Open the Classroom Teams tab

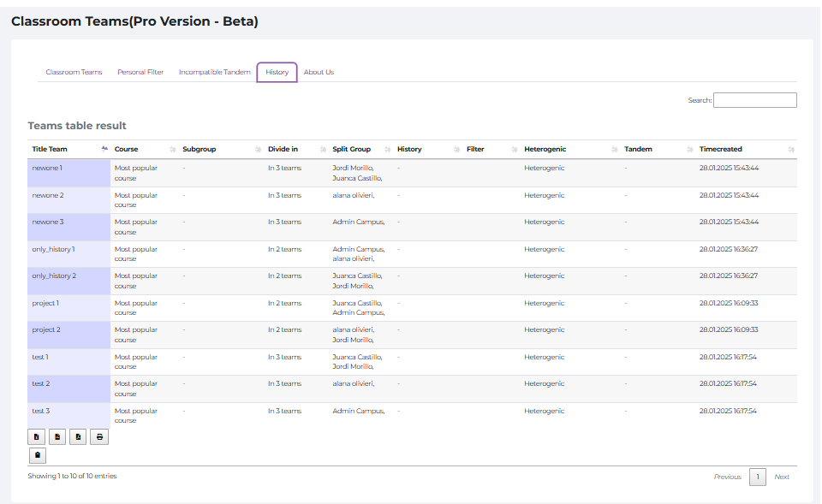click(x=74, y=73)
